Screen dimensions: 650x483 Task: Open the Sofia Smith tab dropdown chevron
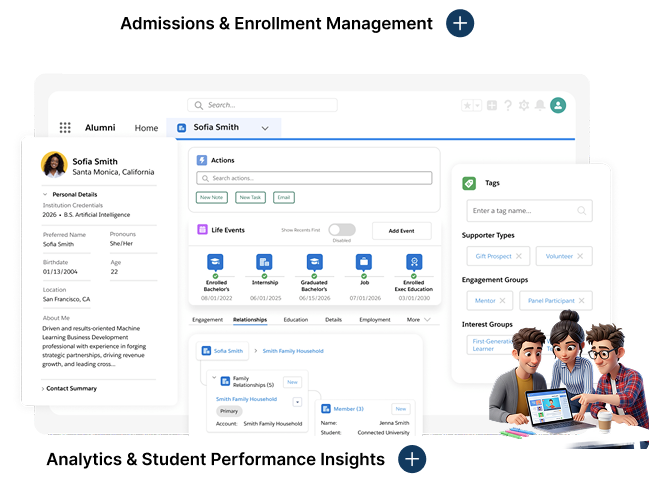tap(265, 128)
